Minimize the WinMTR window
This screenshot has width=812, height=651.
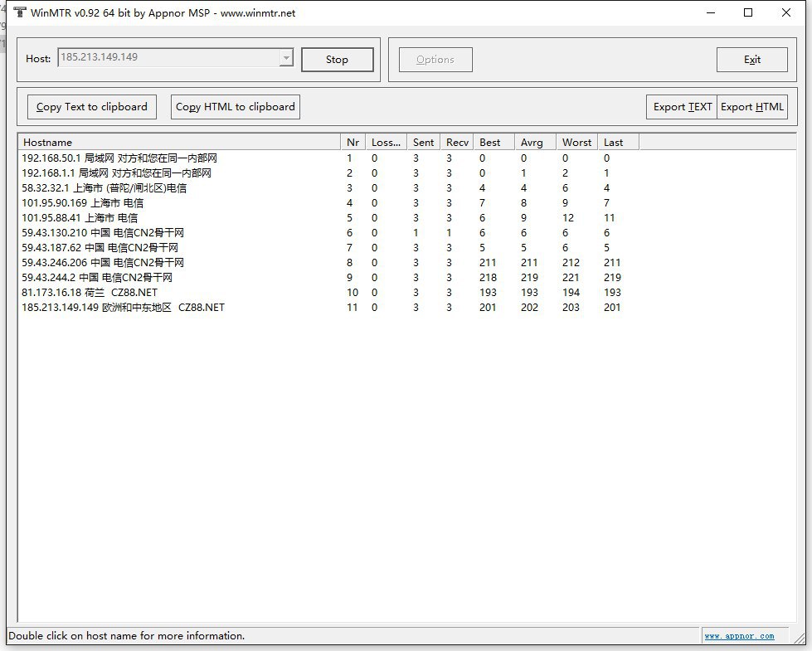pos(711,12)
